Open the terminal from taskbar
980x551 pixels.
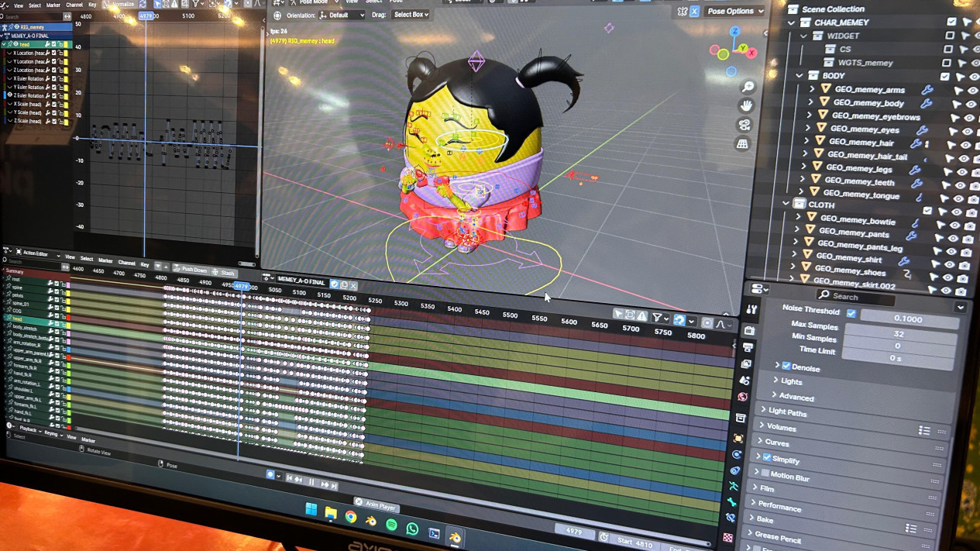coord(434,534)
